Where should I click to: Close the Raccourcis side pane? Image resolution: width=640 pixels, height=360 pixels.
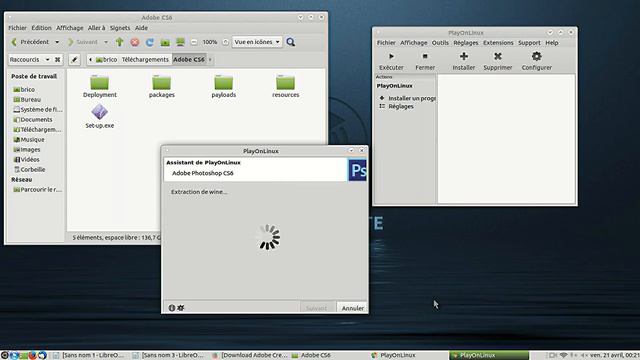click(58, 59)
